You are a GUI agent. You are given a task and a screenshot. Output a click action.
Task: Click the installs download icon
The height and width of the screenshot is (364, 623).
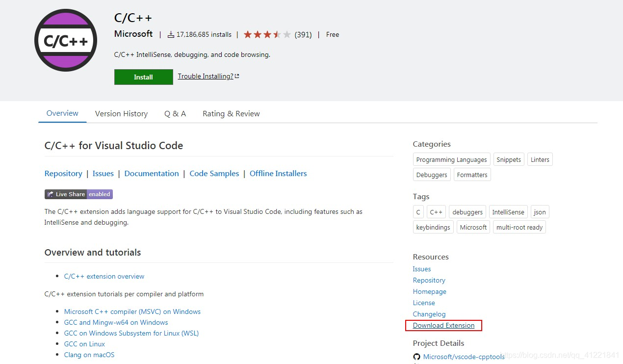tap(171, 34)
